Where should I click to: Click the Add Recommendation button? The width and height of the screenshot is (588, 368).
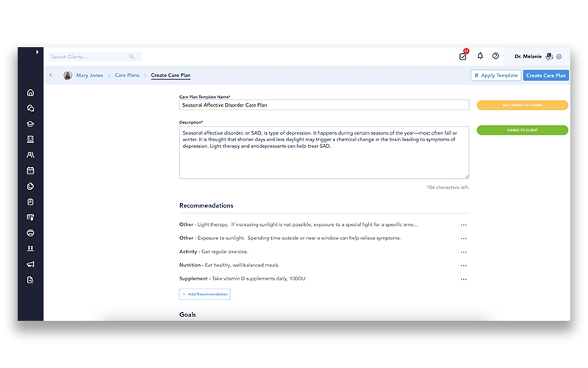(x=205, y=294)
